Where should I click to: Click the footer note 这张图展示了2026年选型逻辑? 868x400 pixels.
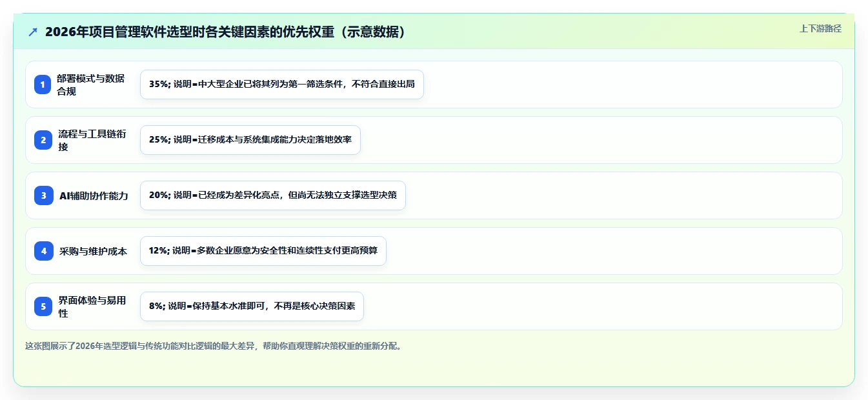point(216,346)
